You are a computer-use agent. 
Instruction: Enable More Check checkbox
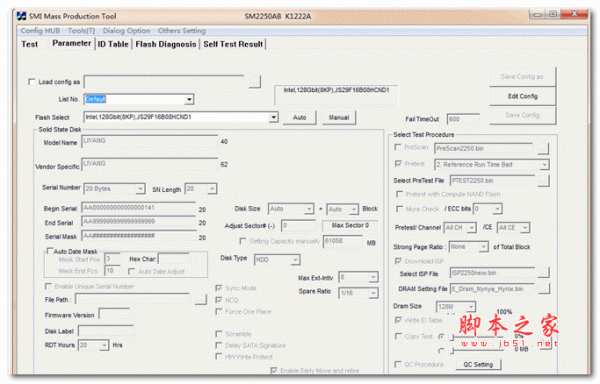pos(399,209)
